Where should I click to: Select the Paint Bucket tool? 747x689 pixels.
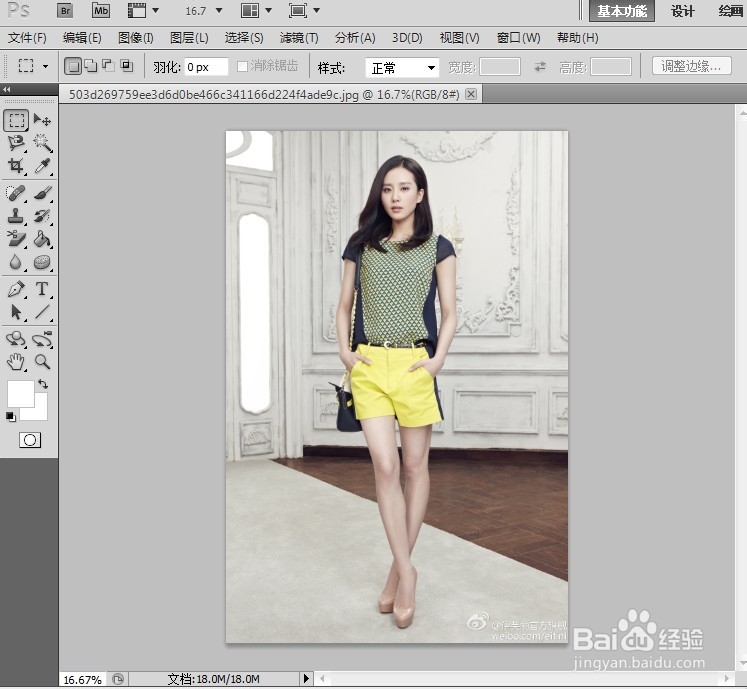click(42, 239)
